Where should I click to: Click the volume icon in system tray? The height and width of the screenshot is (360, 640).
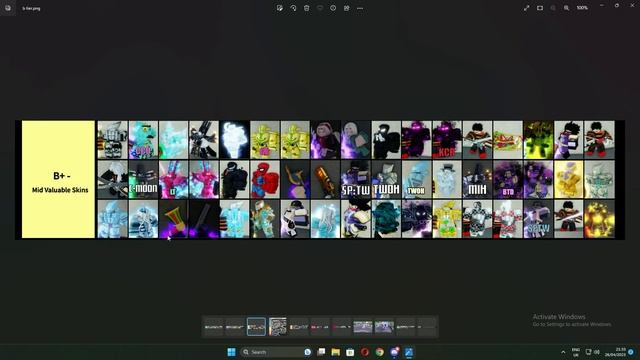pos(597,352)
